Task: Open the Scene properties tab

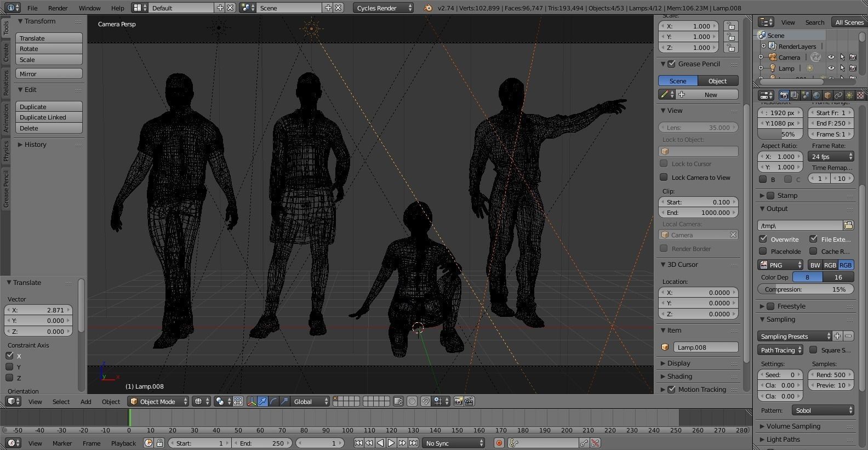Action: pos(806,95)
